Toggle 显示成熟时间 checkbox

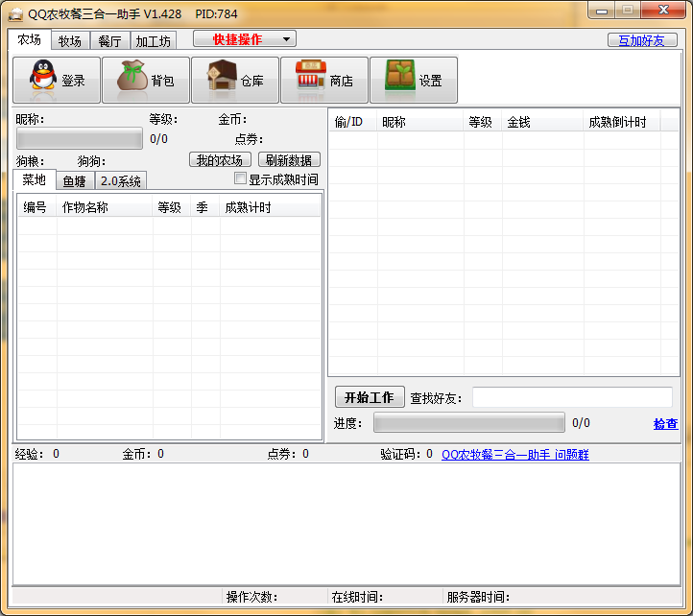[241, 178]
